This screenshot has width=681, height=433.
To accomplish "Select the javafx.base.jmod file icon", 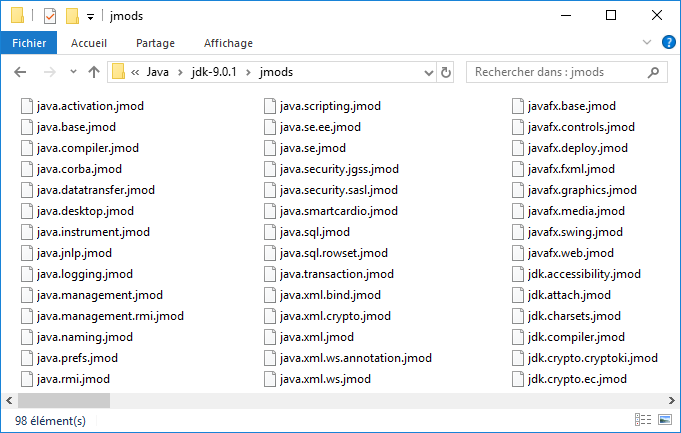I will coord(518,106).
